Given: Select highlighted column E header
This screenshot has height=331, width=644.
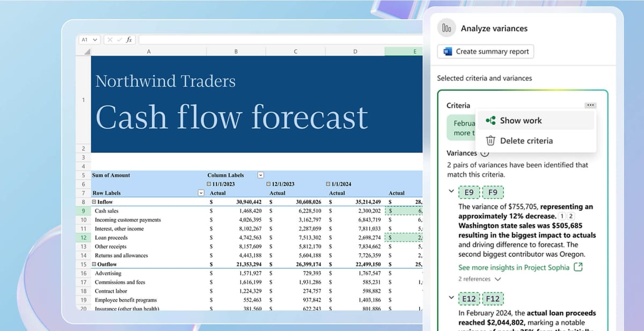Looking at the screenshot, I should click(404, 52).
